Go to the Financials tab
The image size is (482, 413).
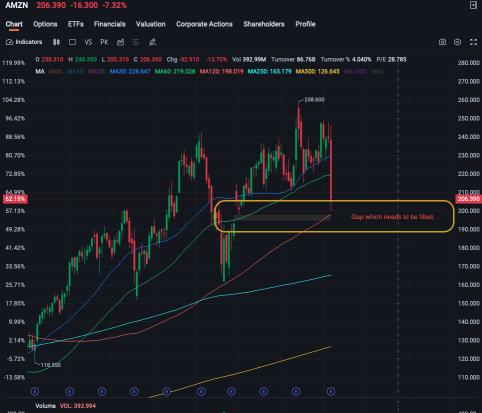tap(110, 24)
